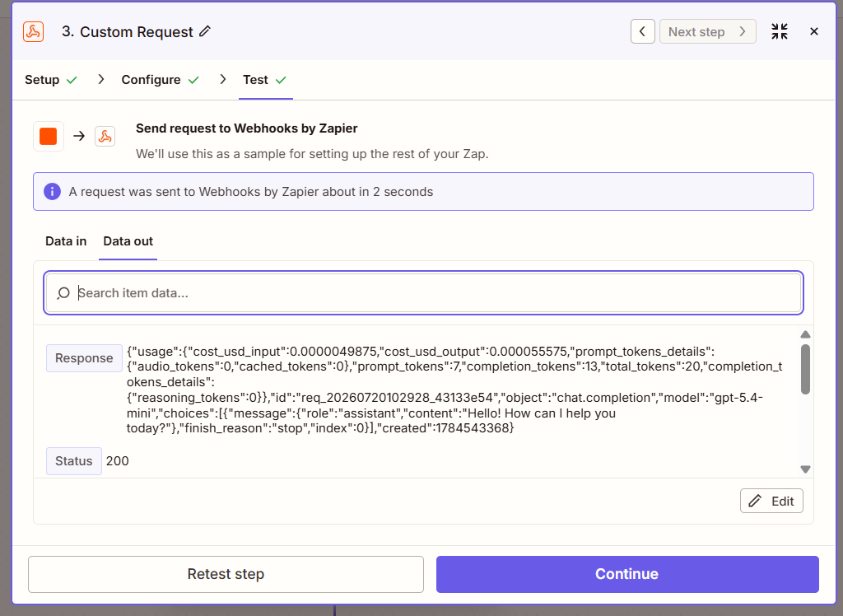
Task: Select the Response field label
Action: [x=84, y=358]
